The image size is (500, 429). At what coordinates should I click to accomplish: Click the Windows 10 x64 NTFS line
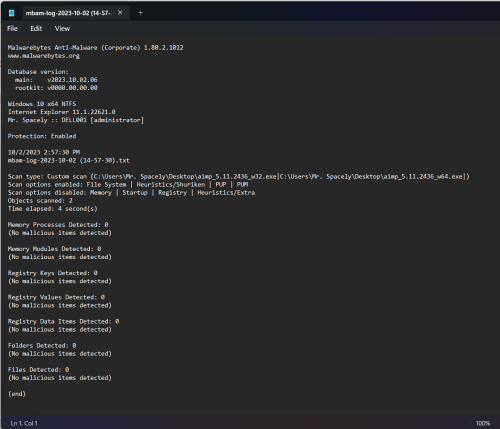[x=42, y=104]
